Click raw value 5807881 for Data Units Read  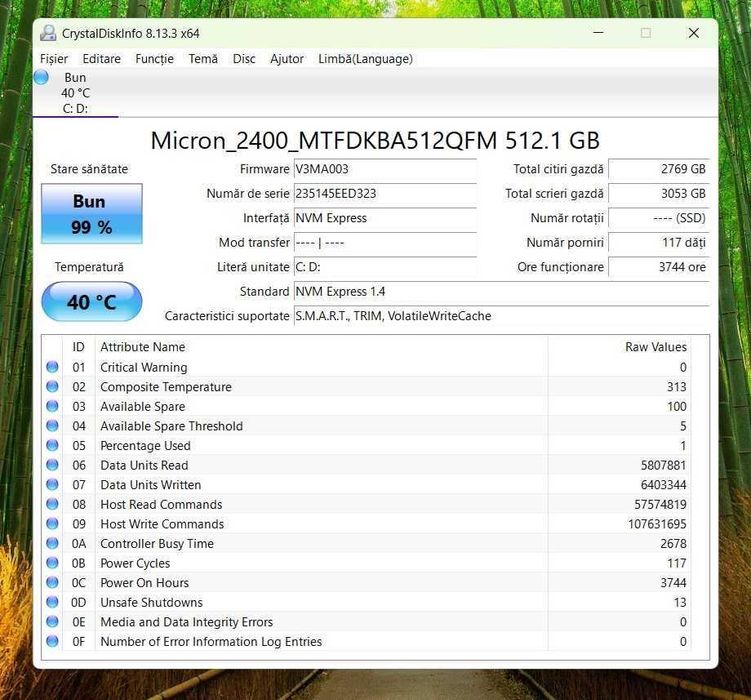[663, 465]
